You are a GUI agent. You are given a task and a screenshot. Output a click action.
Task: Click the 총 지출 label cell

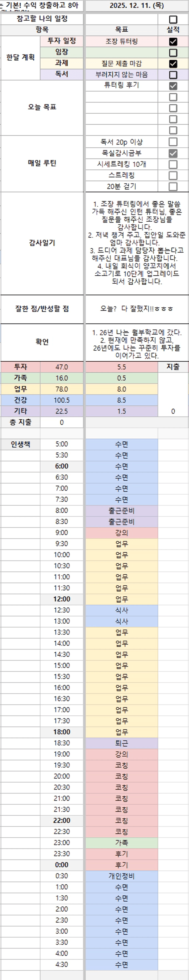click(21, 422)
